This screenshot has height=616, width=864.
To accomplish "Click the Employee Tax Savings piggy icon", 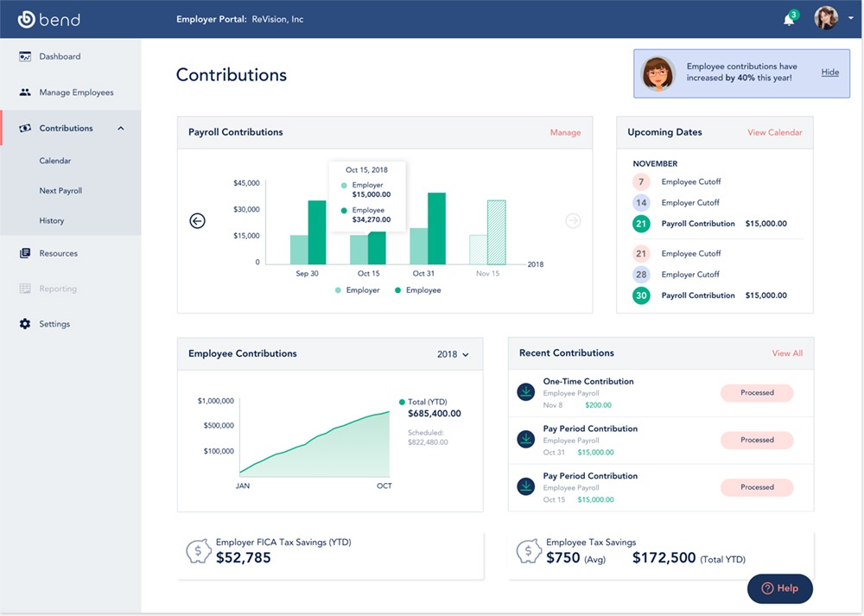I will pos(529,551).
